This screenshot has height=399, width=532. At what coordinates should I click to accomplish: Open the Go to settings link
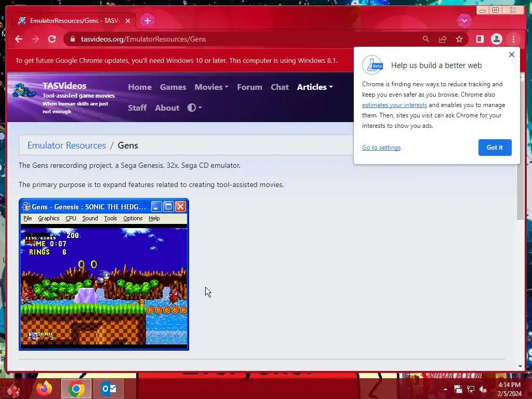click(381, 148)
